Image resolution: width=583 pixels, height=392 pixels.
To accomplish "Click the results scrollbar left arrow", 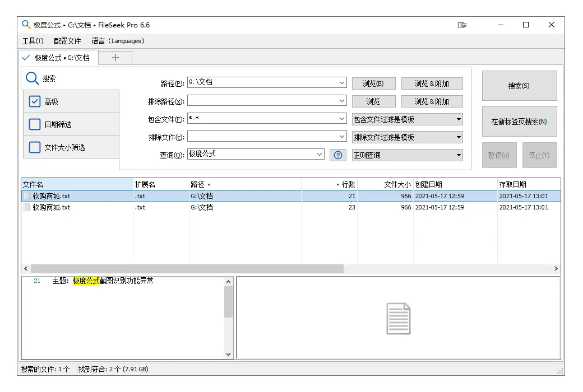I will (26, 268).
